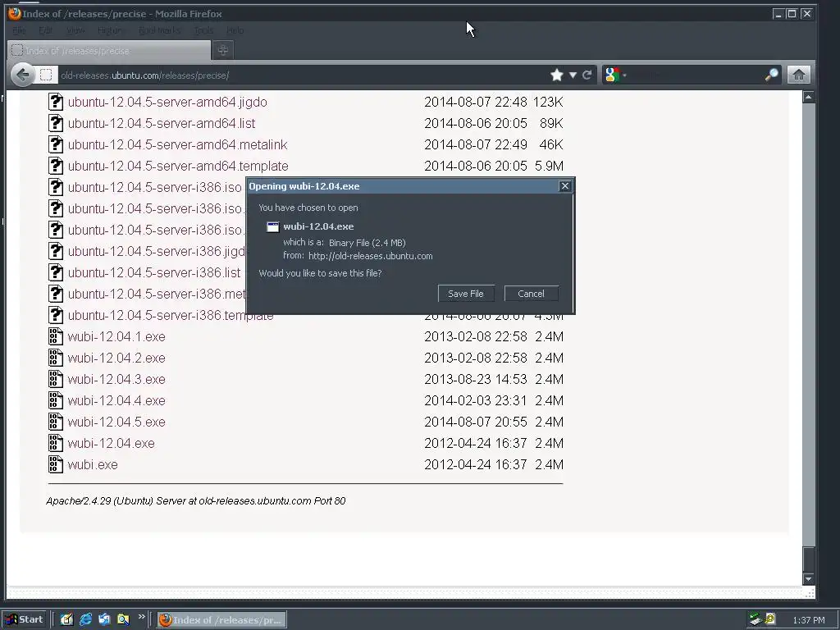This screenshot has height=630, width=840.
Task: Click the unknown-file icon beside server-amd64.list
Action: click(56, 123)
